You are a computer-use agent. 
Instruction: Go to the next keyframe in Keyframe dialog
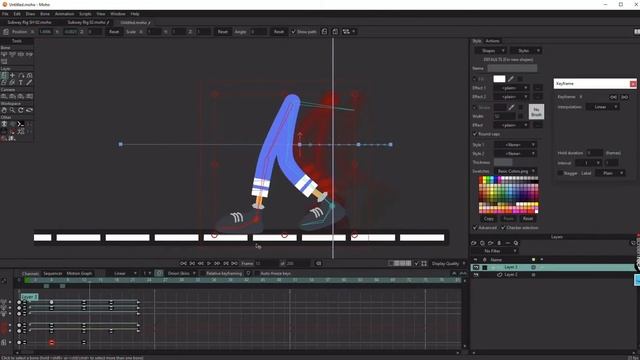(624, 97)
